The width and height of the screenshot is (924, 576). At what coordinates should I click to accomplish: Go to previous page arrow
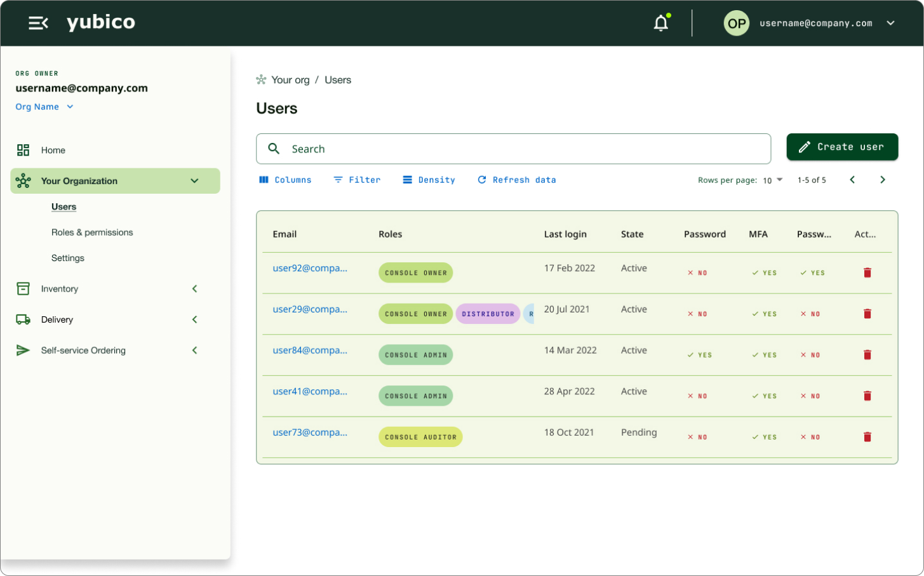(852, 180)
